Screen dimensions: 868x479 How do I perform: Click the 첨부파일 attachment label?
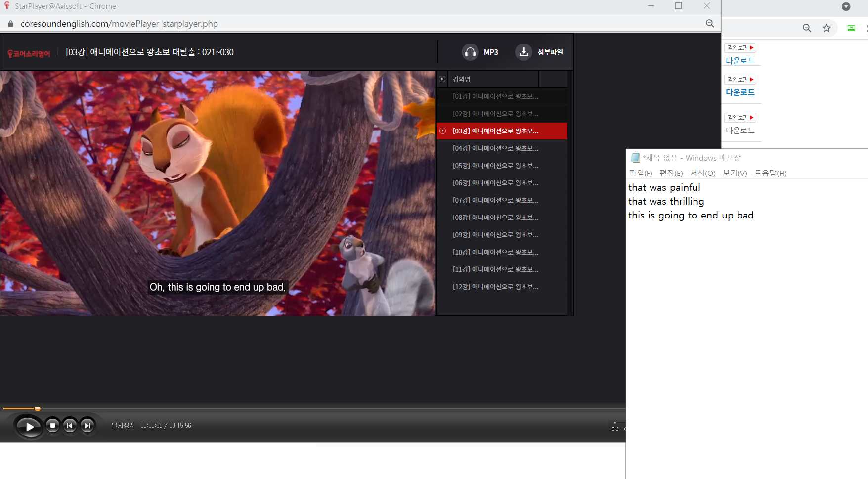(550, 52)
